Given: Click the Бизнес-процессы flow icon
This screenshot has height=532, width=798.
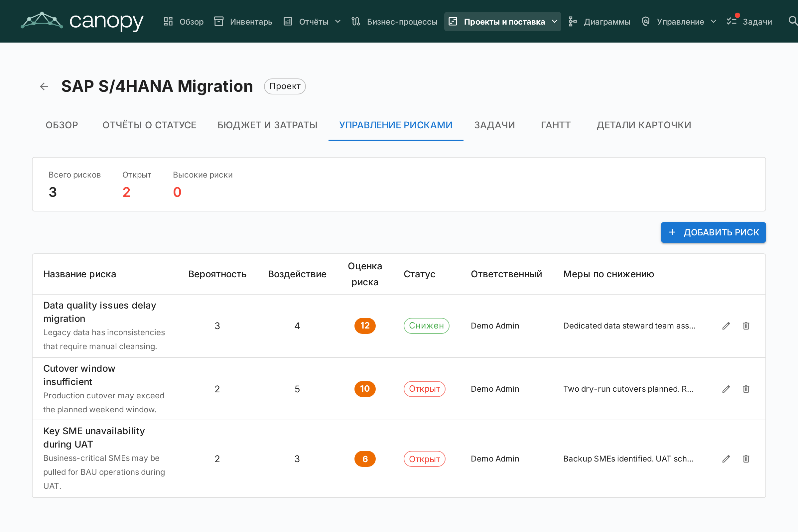Looking at the screenshot, I should pyautogui.click(x=355, y=21).
